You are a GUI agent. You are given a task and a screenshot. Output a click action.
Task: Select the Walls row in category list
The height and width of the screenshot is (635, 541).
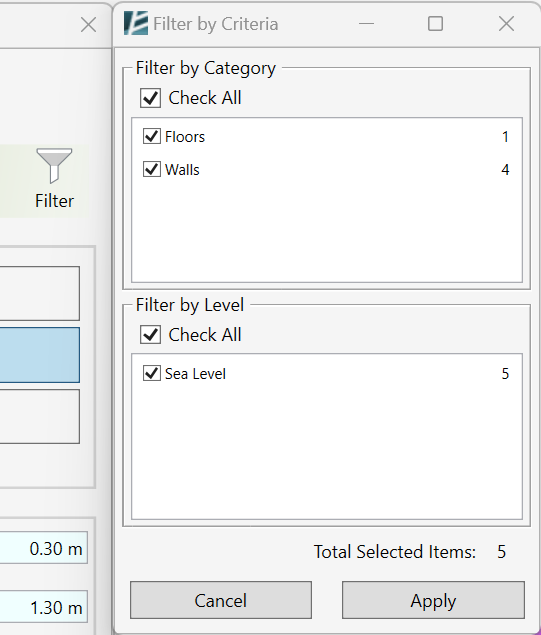326,169
